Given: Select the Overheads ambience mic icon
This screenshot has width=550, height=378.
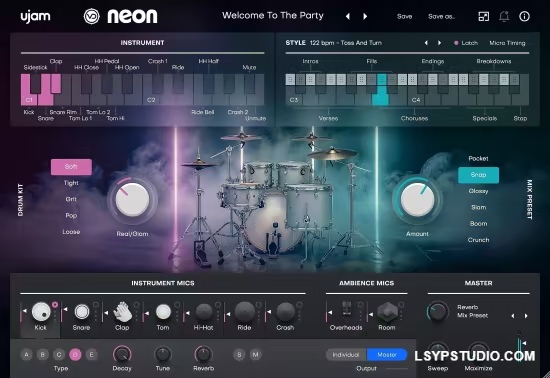Looking at the screenshot, I should pos(347,309).
